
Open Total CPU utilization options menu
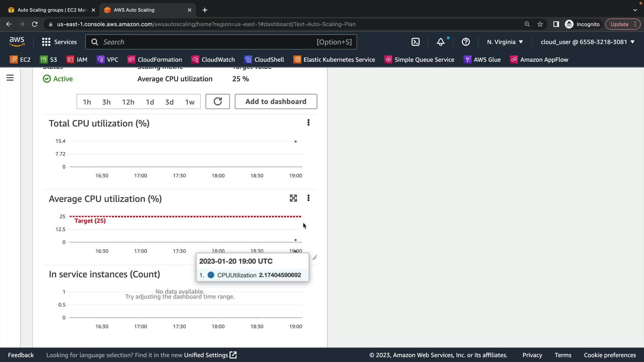pos(308,123)
